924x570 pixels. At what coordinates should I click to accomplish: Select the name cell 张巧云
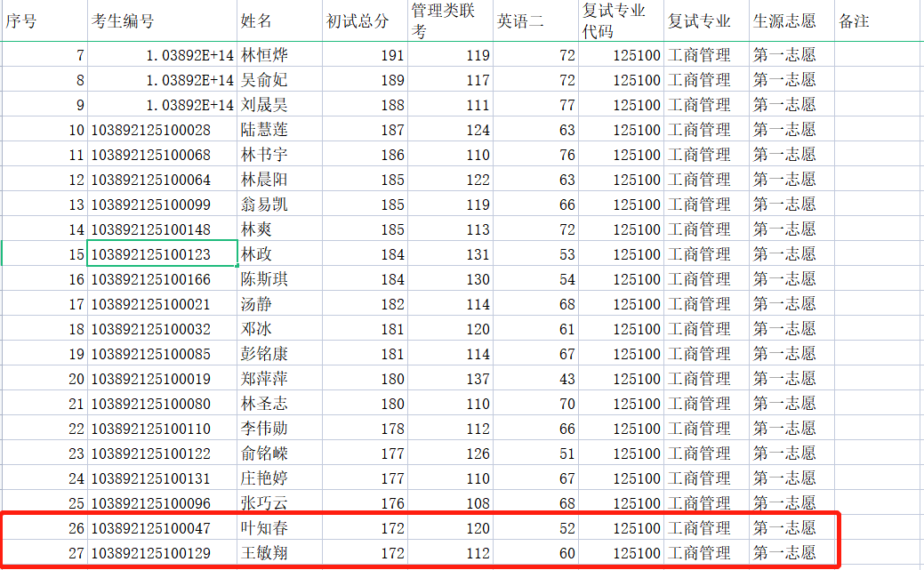coord(279,503)
